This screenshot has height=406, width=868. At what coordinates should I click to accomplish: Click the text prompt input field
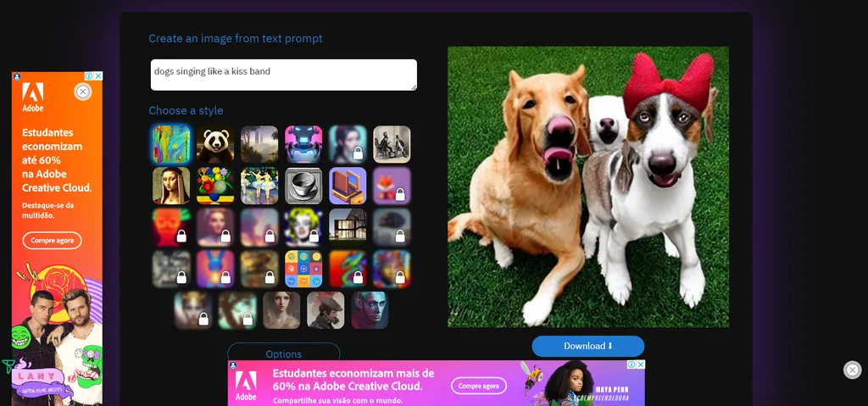283,75
